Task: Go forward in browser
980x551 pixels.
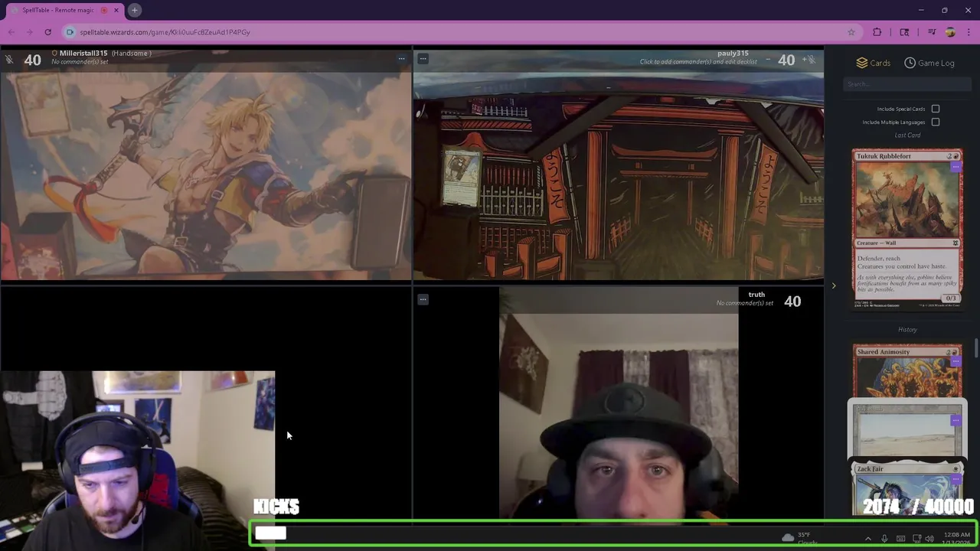Action: point(29,32)
